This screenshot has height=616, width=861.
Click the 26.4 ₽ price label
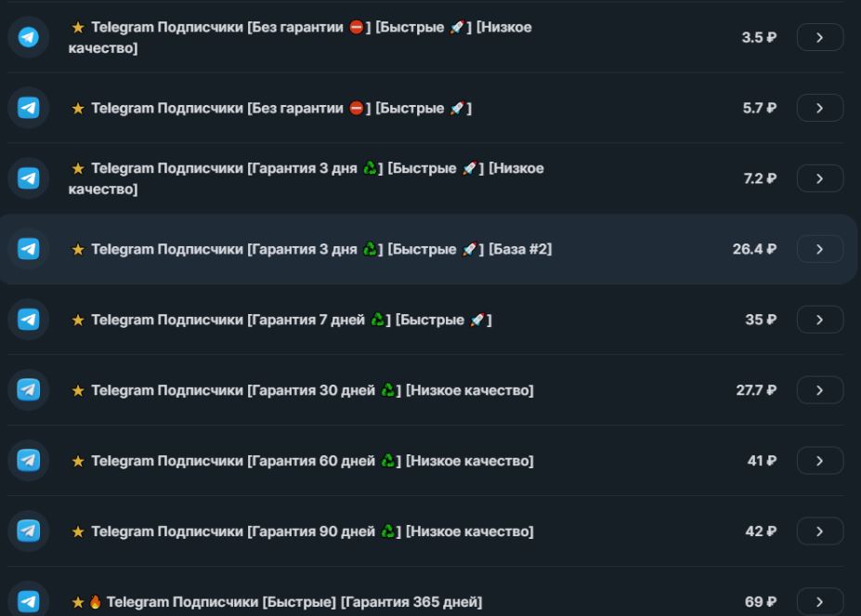point(754,249)
